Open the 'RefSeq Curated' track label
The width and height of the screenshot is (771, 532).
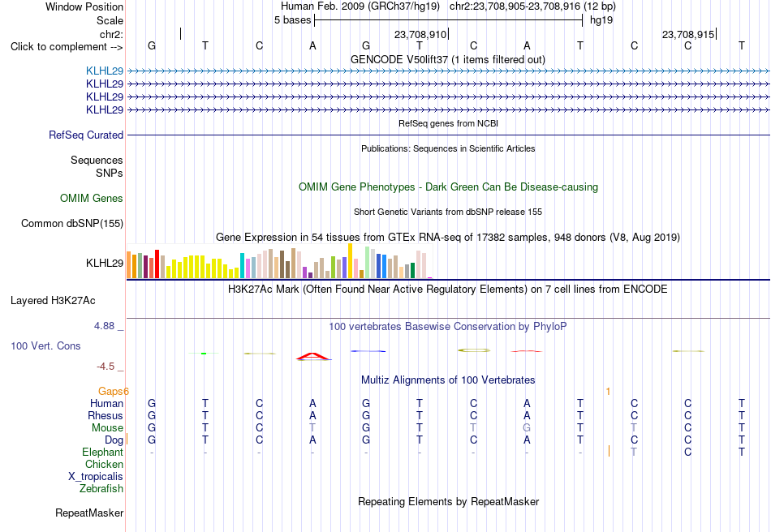tap(85, 135)
